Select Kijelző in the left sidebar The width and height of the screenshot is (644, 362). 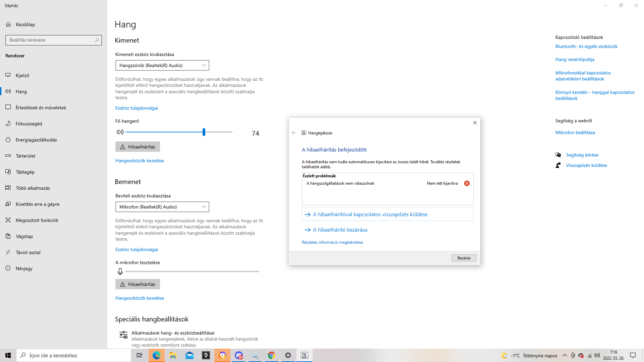click(x=22, y=75)
